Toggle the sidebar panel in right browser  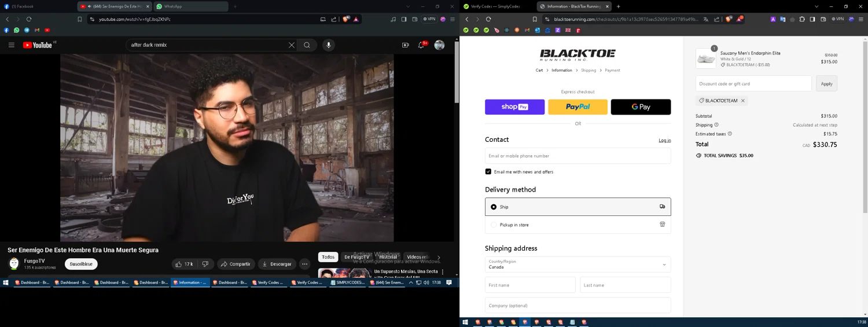point(812,19)
